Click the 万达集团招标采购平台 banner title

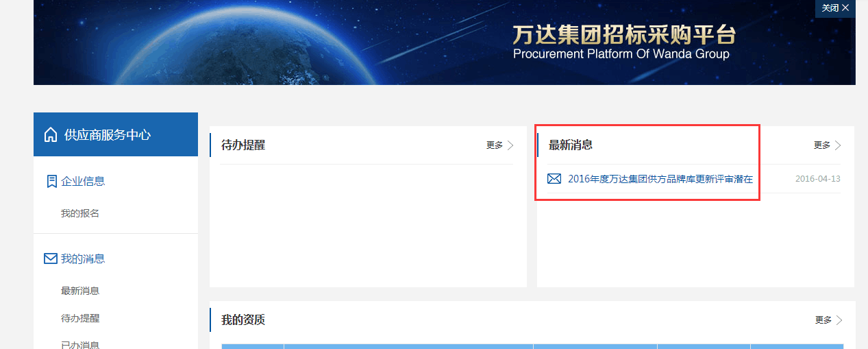tap(623, 35)
